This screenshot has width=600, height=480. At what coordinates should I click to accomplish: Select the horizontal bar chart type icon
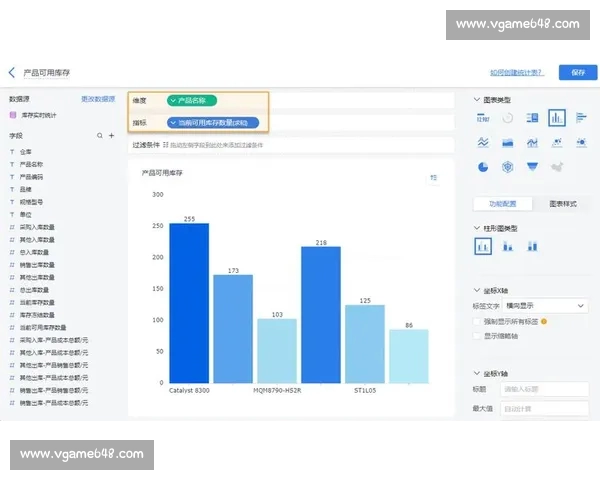click(582, 118)
